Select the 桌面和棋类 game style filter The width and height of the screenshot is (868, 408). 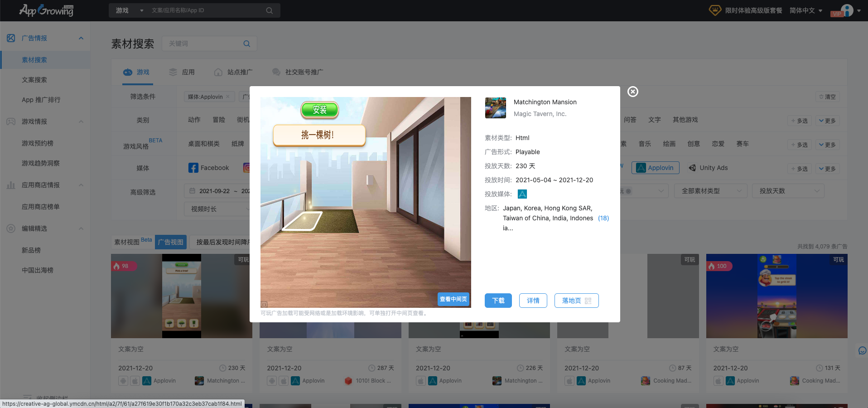(x=204, y=144)
